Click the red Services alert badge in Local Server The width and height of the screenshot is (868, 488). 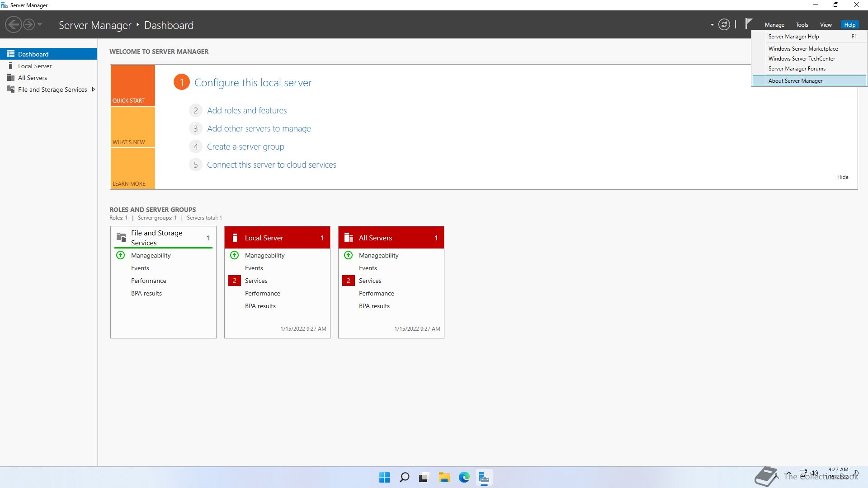point(234,281)
